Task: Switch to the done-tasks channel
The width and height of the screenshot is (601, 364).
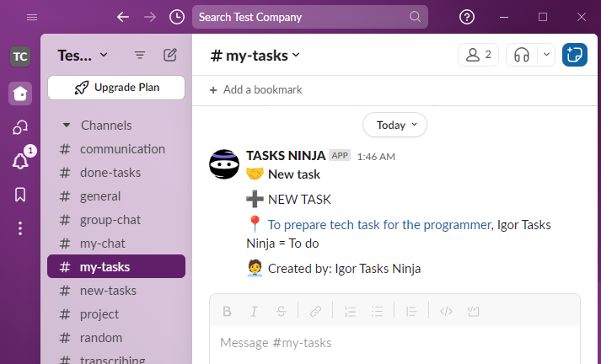Action: [x=110, y=173]
